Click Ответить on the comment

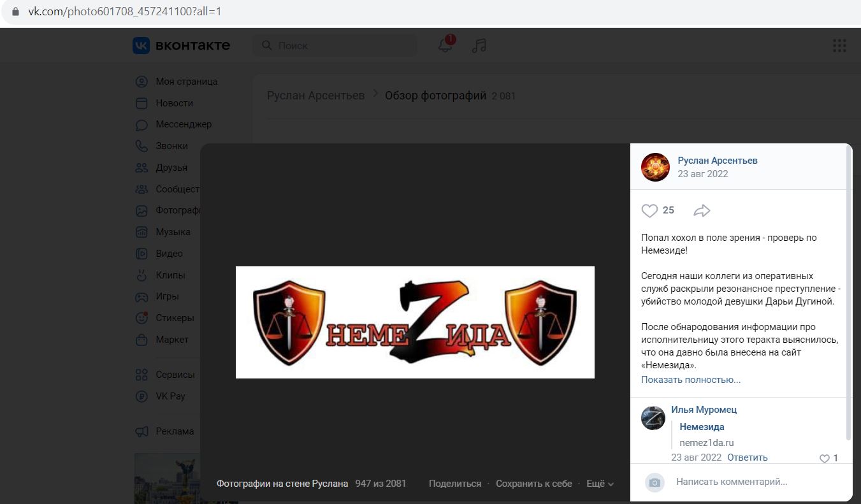click(x=747, y=457)
